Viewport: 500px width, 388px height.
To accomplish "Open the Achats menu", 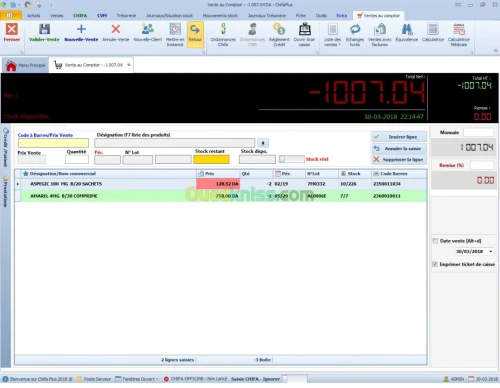I will [33, 16].
